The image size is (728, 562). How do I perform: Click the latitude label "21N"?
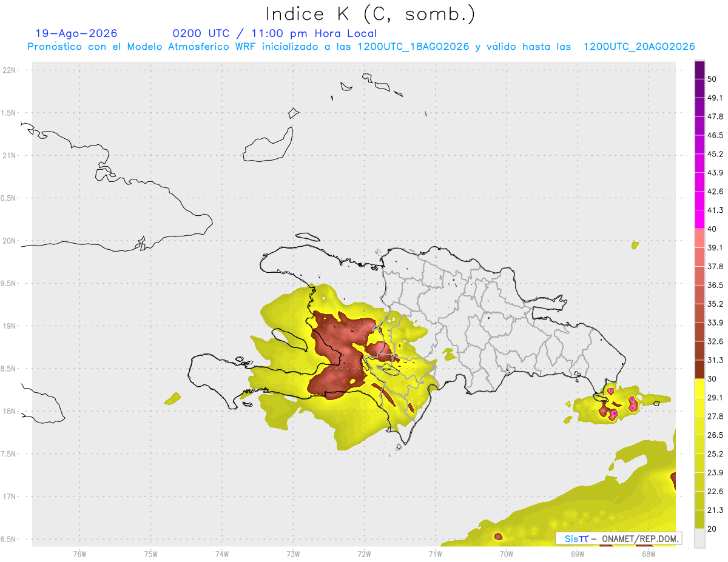pyautogui.click(x=9, y=155)
